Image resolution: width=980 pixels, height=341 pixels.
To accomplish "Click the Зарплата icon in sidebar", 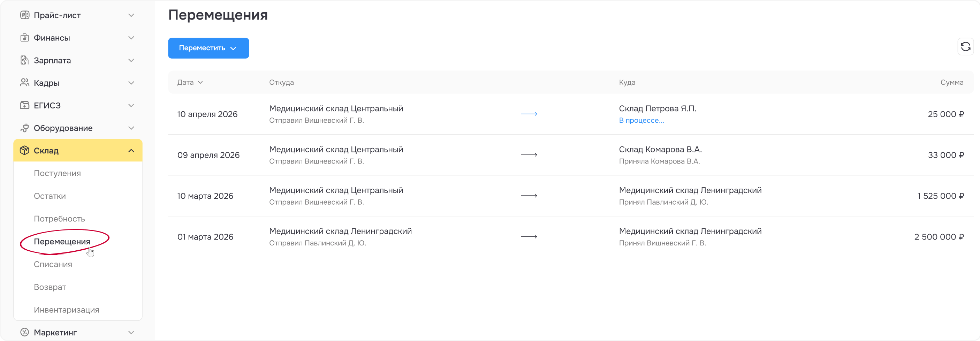I will [x=25, y=60].
